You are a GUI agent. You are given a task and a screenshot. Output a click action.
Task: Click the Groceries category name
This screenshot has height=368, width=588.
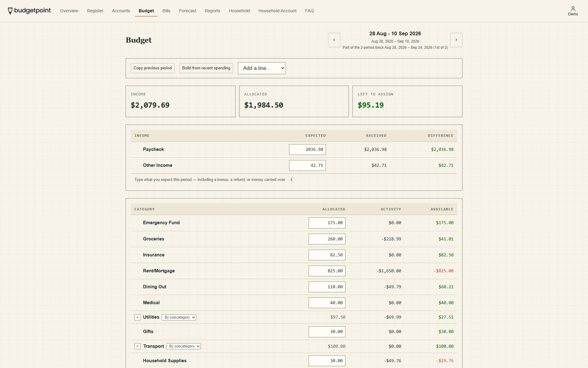tap(153, 239)
